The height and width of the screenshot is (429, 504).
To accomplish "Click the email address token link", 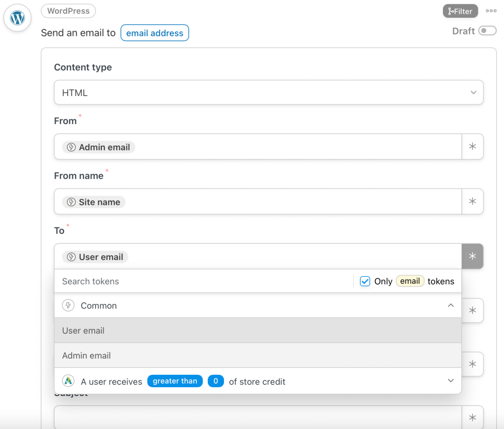I will click(155, 33).
